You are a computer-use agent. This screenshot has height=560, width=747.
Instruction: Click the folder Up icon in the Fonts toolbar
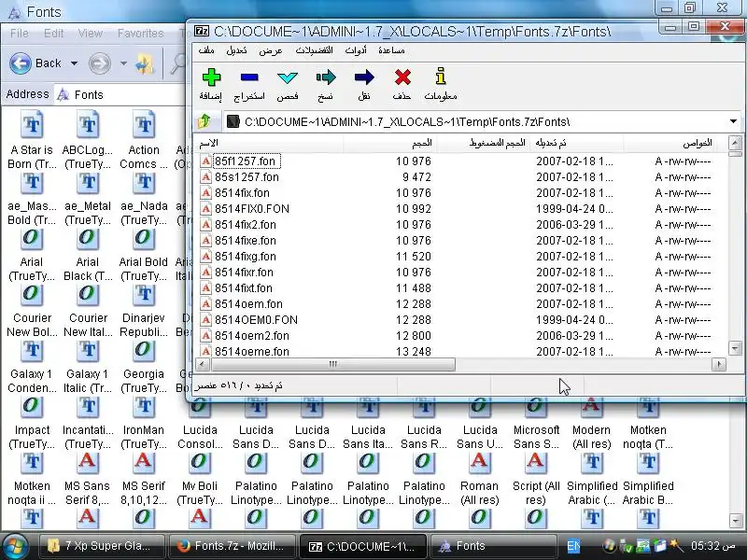(x=145, y=63)
